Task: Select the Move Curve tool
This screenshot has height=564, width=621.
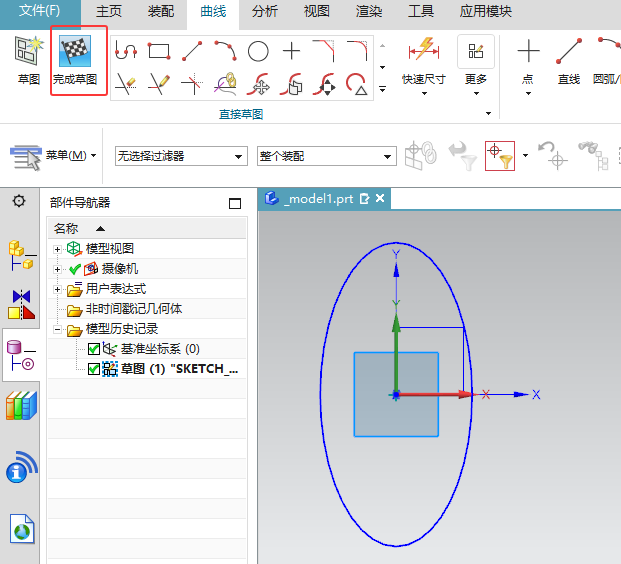Action: pyautogui.click(x=258, y=84)
